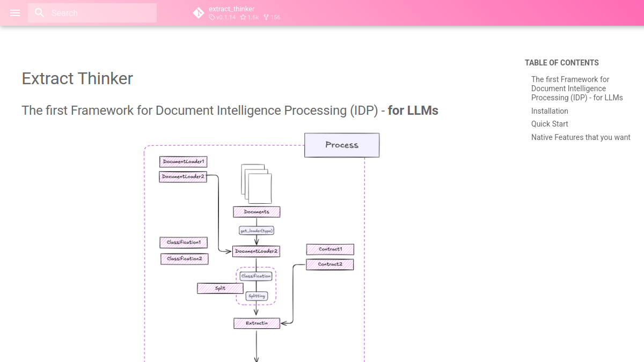Go to Installation in table of contents
The height and width of the screenshot is (362, 644).
point(550,111)
